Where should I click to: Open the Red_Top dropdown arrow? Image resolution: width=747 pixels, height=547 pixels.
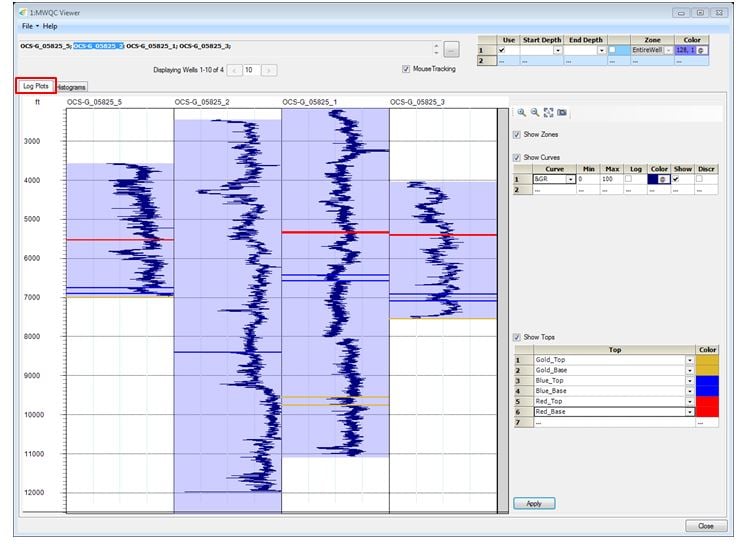click(689, 402)
